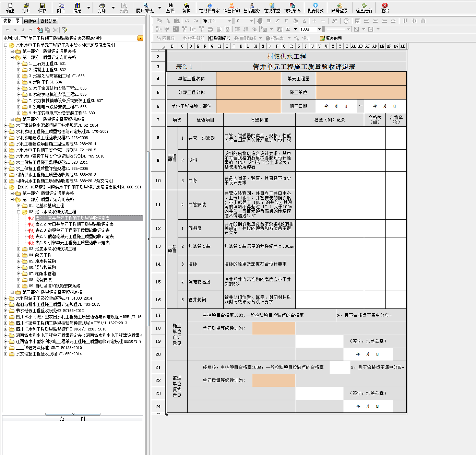Click 随机数 button

coord(166,38)
